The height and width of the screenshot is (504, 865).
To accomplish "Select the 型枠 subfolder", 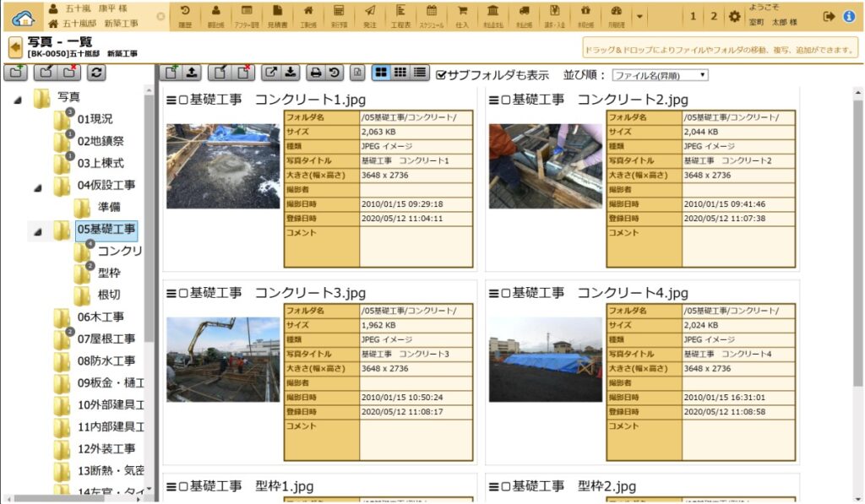I will 109,273.
